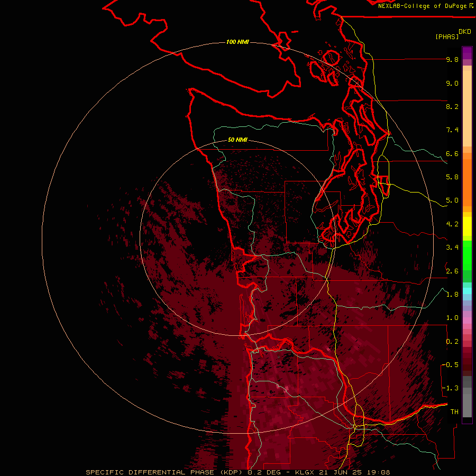Click the 3.4 legend value
This screenshot has height=476, width=476.
[452, 248]
